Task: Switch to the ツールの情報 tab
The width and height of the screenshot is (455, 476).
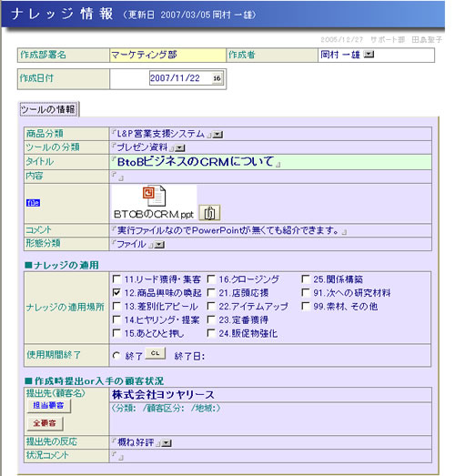Action: (48, 109)
